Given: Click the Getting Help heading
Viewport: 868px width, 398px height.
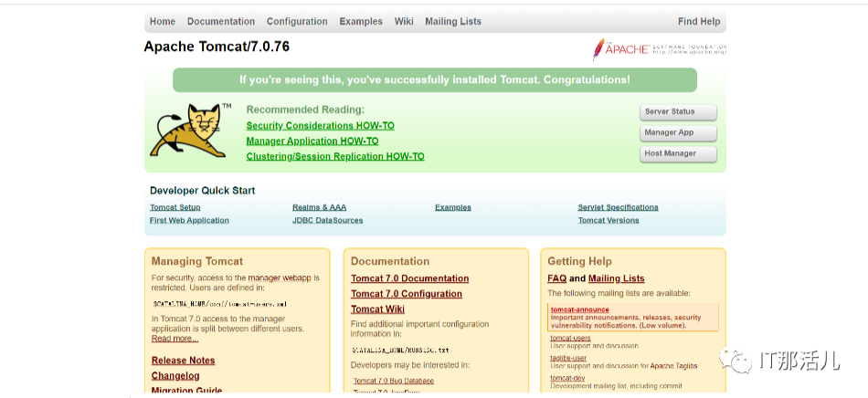Looking at the screenshot, I should coord(579,261).
